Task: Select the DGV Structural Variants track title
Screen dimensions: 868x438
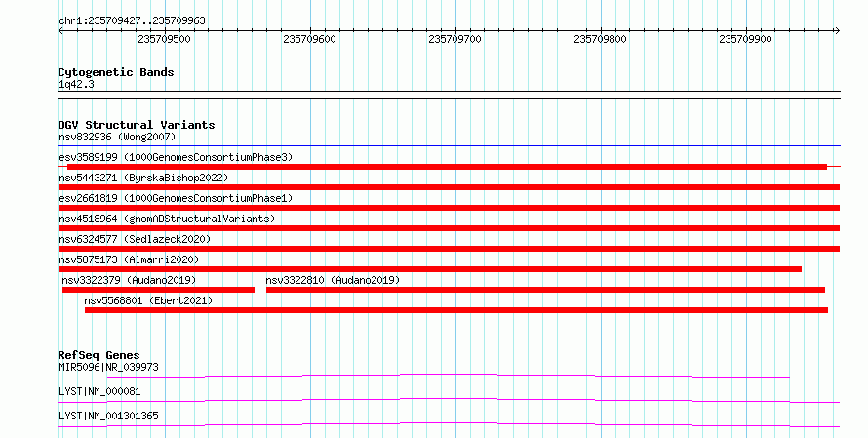Action: point(137,125)
